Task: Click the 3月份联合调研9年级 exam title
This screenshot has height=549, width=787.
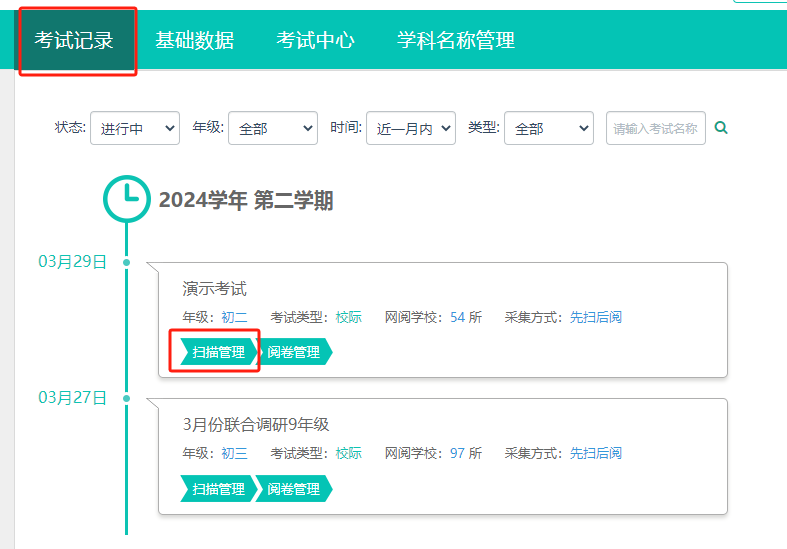Action: click(x=256, y=425)
